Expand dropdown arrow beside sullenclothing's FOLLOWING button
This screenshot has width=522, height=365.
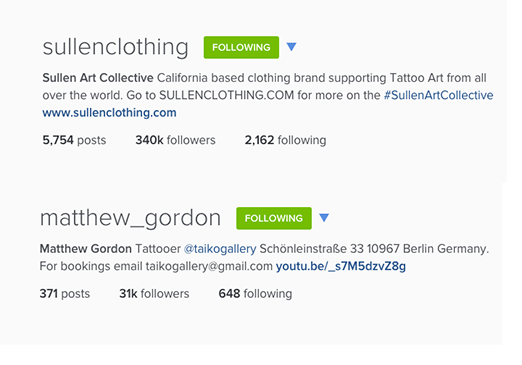[x=291, y=47]
